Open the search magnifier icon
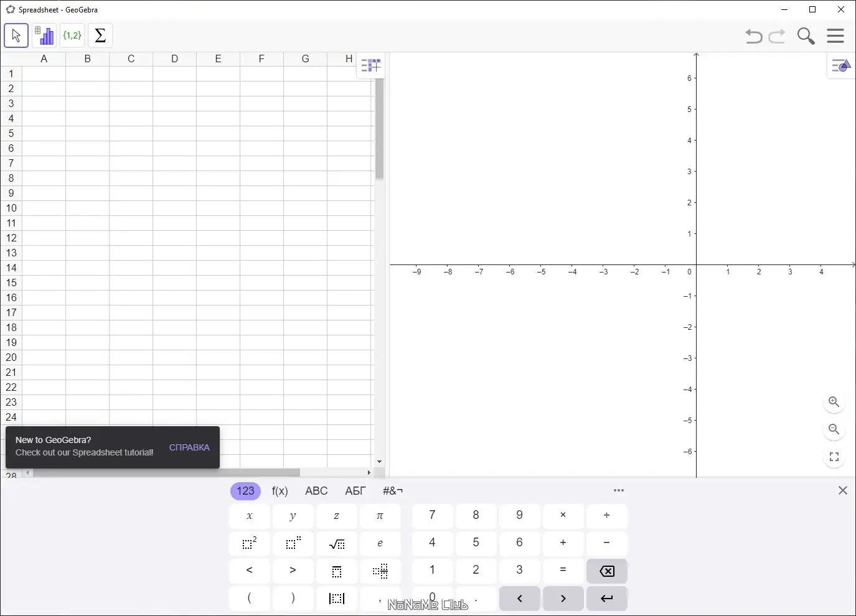Image resolution: width=856 pixels, height=616 pixels. click(x=806, y=36)
